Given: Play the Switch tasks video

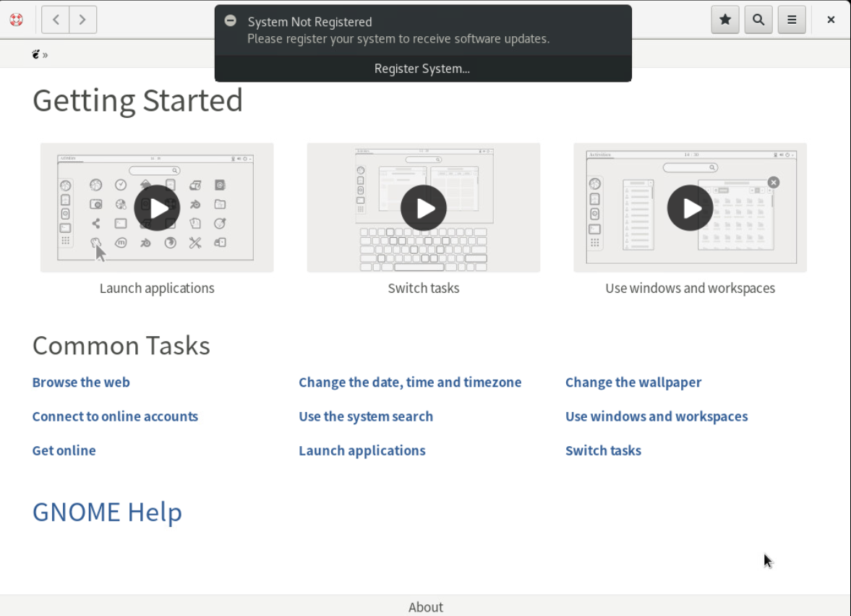Looking at the screenshot, I should click(x=424, y=208).
